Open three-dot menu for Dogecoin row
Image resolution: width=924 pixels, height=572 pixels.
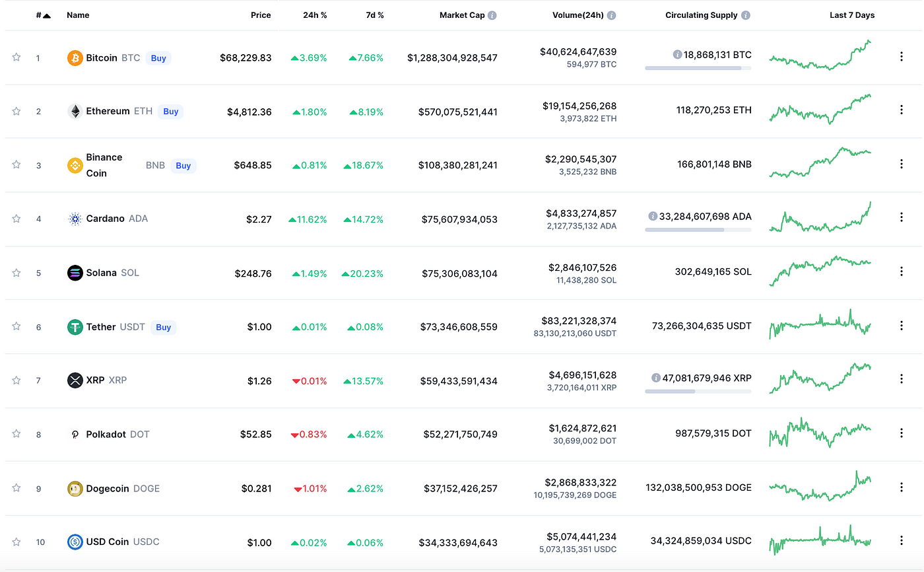tap(902, 487)
